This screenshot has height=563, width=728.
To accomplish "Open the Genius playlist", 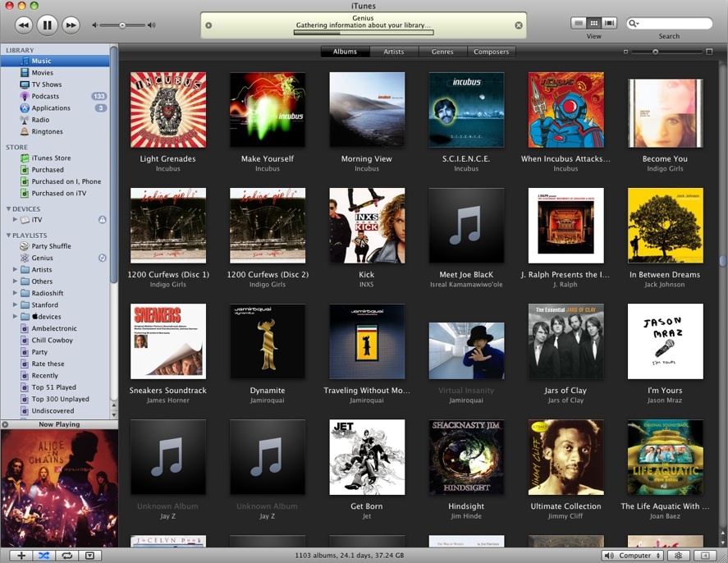I will (x=55, y=258).
